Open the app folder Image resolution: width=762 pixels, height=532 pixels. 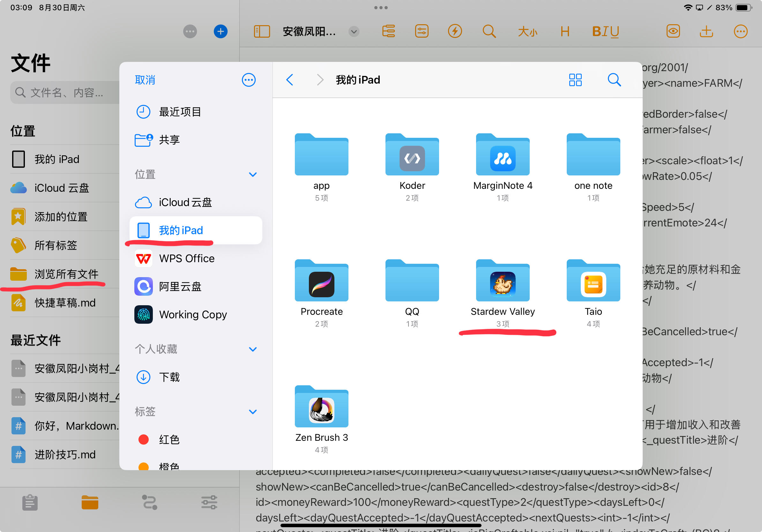(321, 167)
